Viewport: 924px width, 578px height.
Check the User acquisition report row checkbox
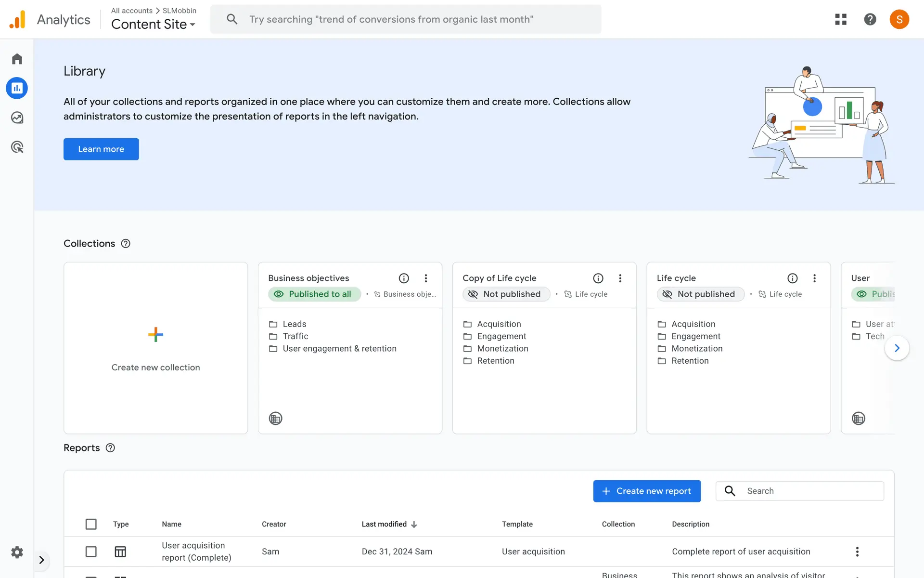click(x=91, y=552)
